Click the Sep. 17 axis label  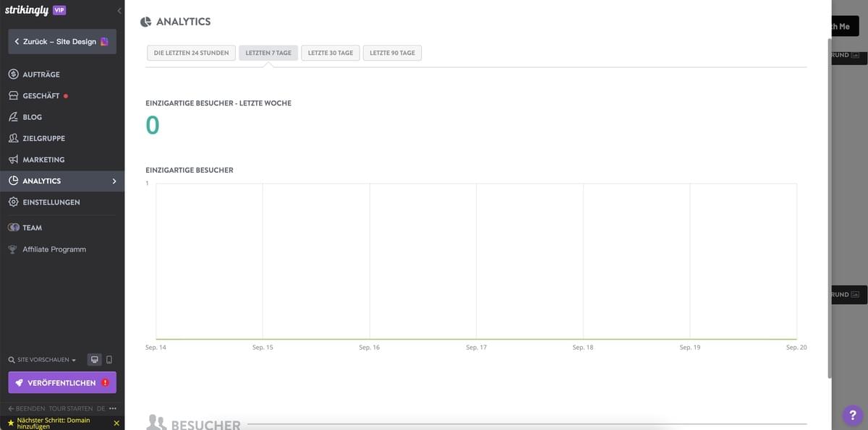(x=476, y=348)
